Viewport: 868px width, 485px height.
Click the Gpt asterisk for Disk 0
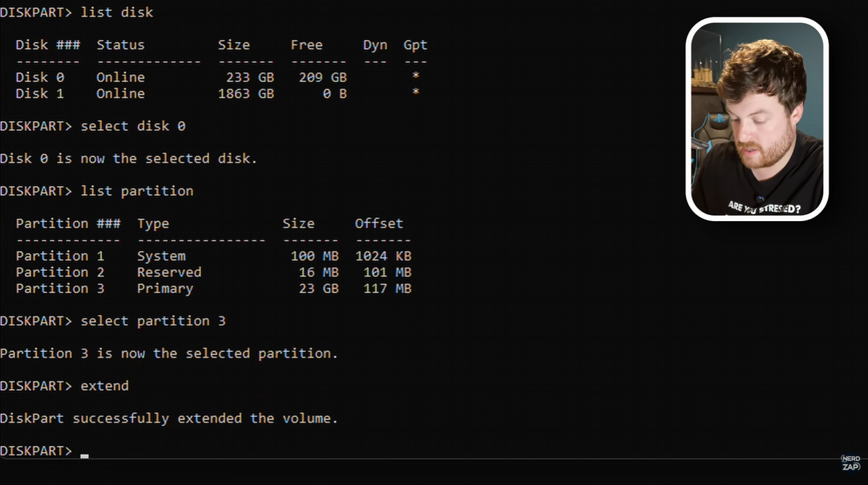pyautogui.click(x=415, y=77)
